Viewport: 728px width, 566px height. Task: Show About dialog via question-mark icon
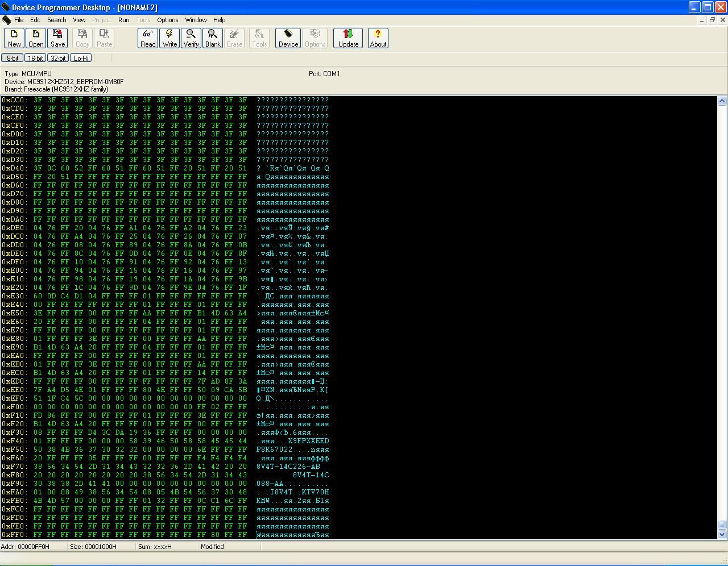[378, 38]
